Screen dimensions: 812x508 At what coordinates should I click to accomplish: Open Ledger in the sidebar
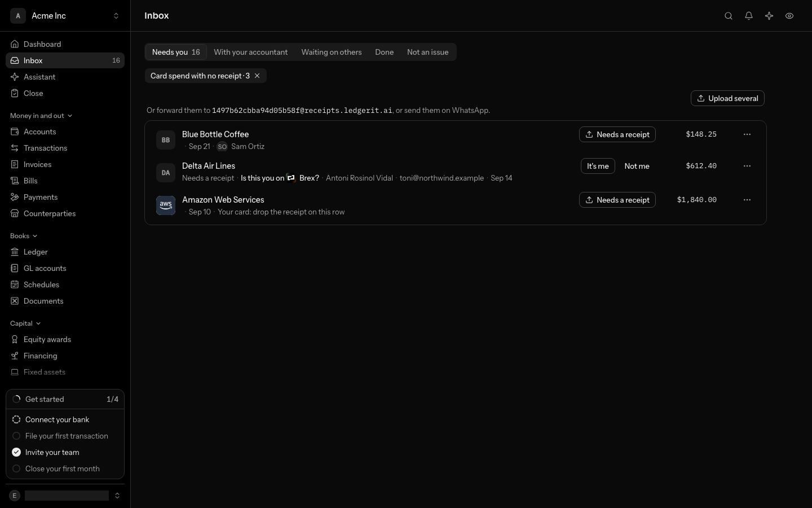click(x=65, y=252)
